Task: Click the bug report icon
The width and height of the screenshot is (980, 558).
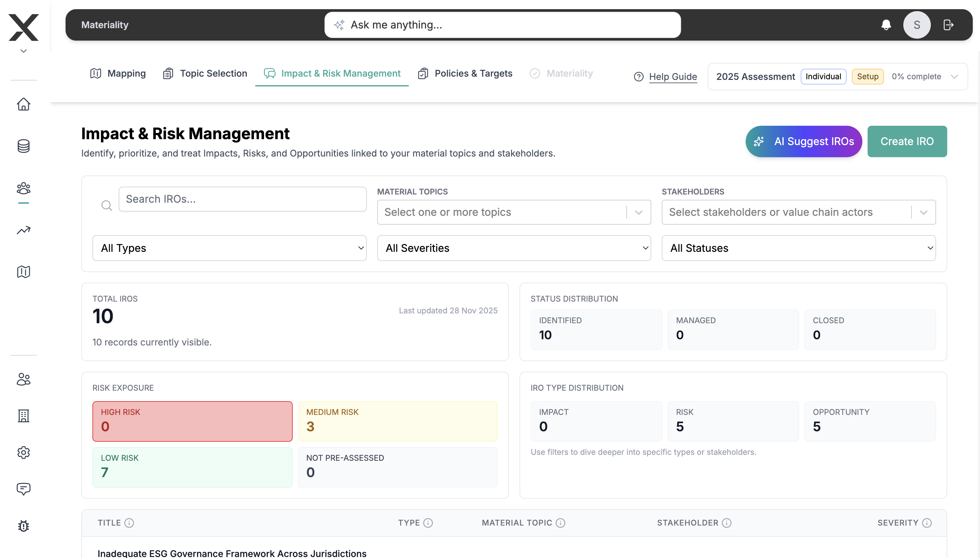Action: (x=23, y=526)
